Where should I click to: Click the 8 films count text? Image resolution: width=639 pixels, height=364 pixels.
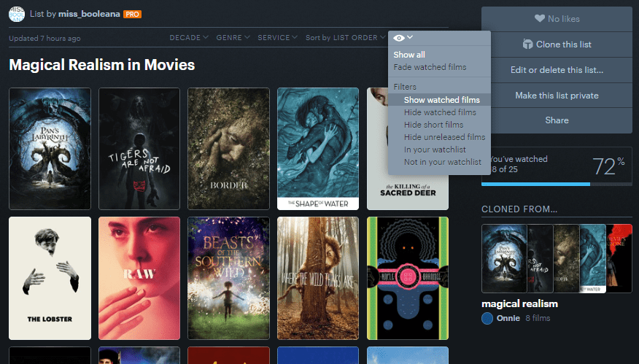(538, 318)
